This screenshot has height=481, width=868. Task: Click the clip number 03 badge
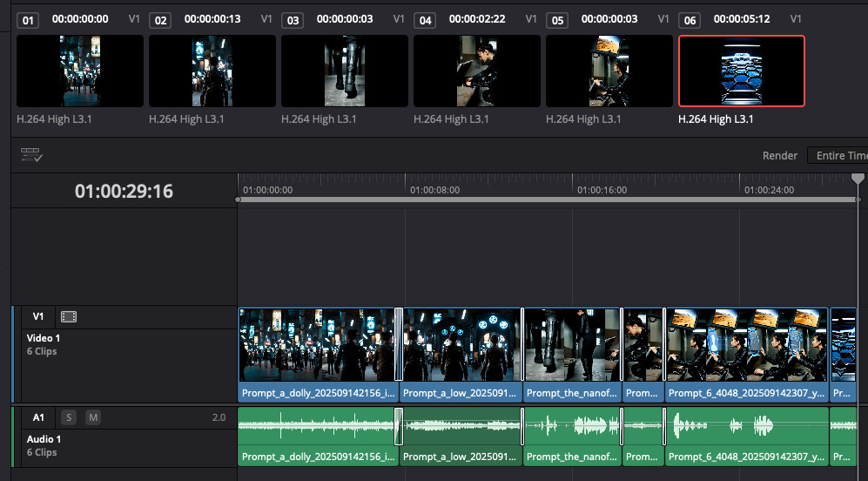pyautogui.click(x=293, y=21)
